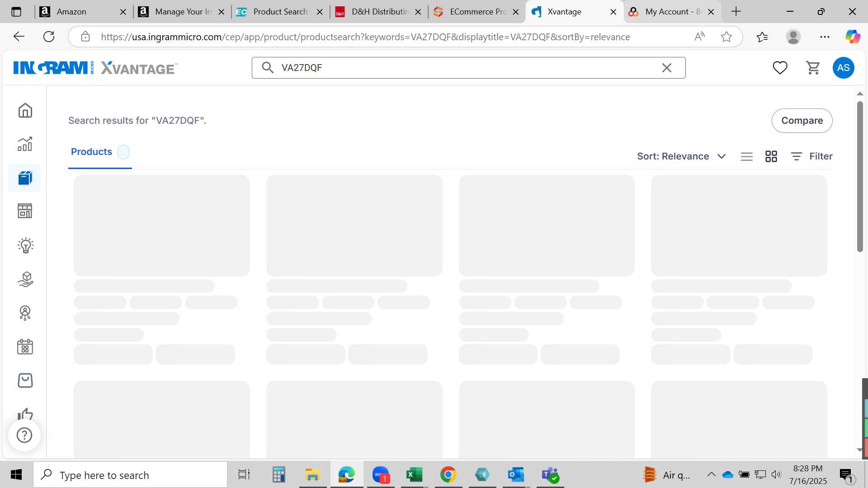
Task: Clear the VA27DQF search text
Action: click(x=666, y=68)
